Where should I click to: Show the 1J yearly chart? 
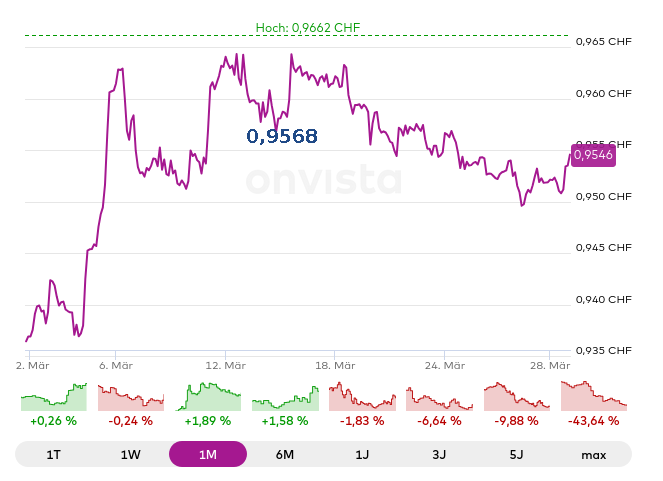point(362,454)
